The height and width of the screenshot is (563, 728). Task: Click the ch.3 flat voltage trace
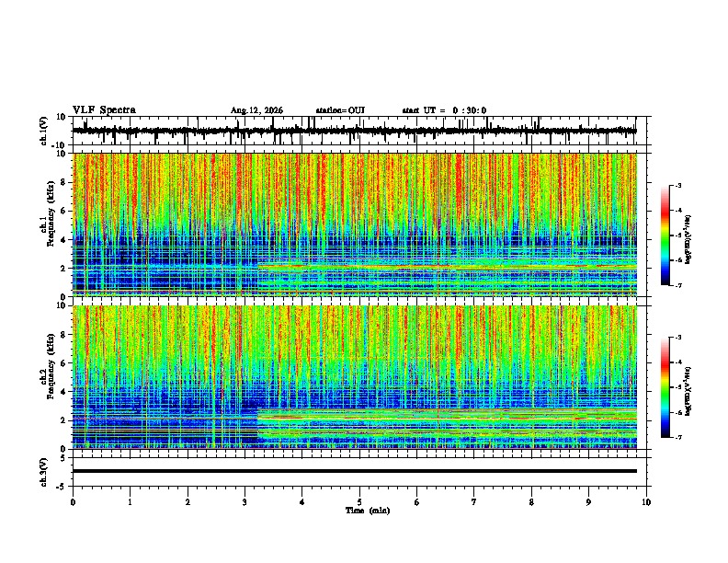coord(354,471)
